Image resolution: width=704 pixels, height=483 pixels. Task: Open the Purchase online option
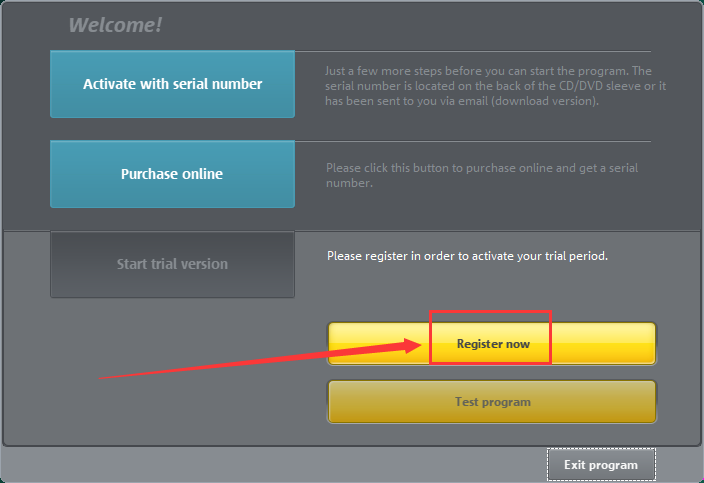(x=172, y=174)
